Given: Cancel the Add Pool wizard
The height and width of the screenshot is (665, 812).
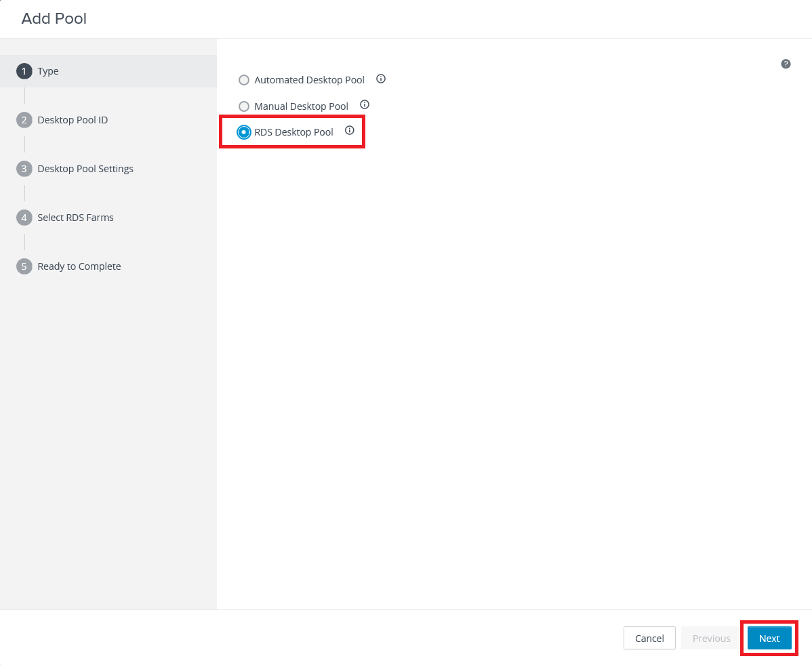Looking at the screenshot, I should [x=649, y=638].
